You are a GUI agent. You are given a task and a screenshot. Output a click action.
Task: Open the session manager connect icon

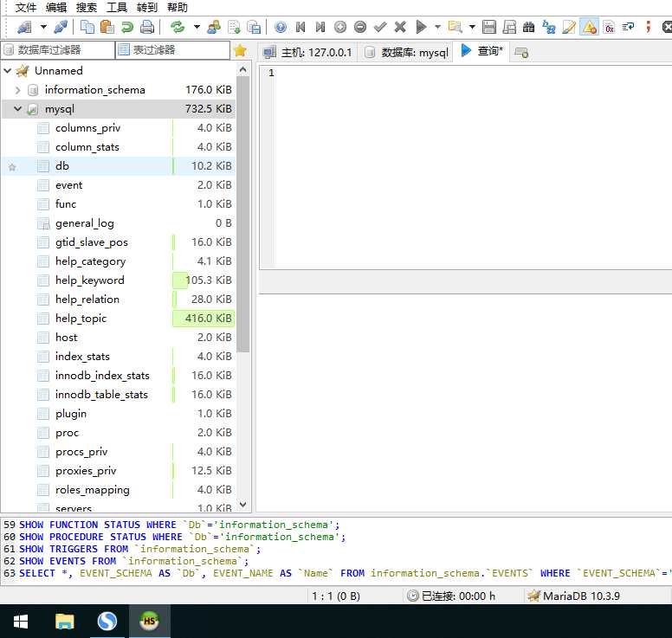(24, 28)
